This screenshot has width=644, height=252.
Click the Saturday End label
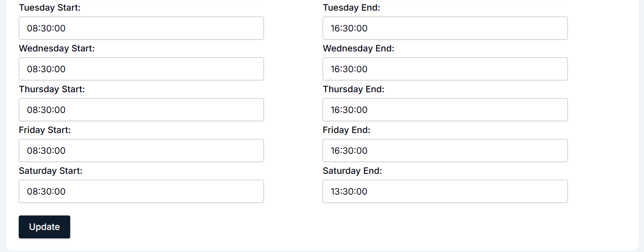click(x=352, y=171)
